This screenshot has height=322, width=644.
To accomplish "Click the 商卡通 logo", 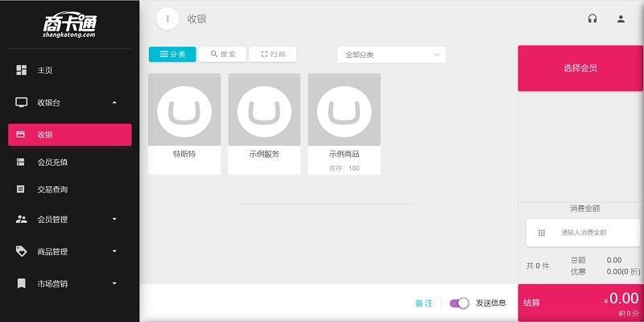I will (x=70, y=24).
